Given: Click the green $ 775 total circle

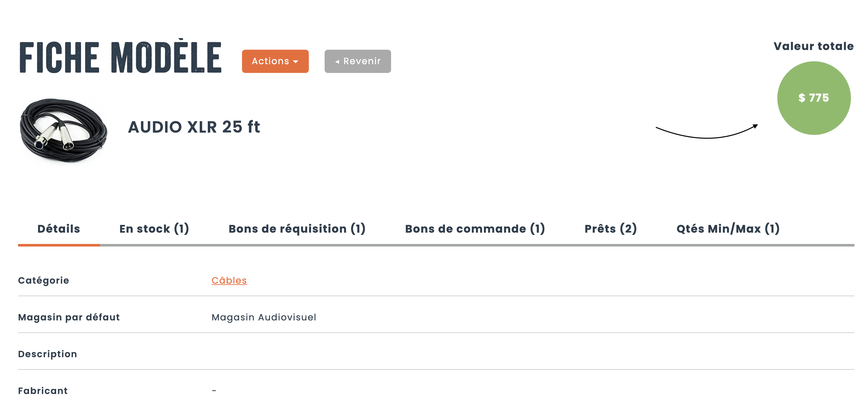Looking at the screenshot, I should (x=813, y=98).
